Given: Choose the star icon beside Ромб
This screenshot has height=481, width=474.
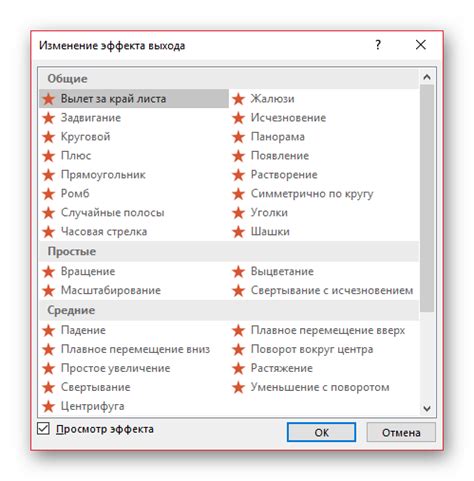Looking at the screenshot, I should (x=49, y=194).
